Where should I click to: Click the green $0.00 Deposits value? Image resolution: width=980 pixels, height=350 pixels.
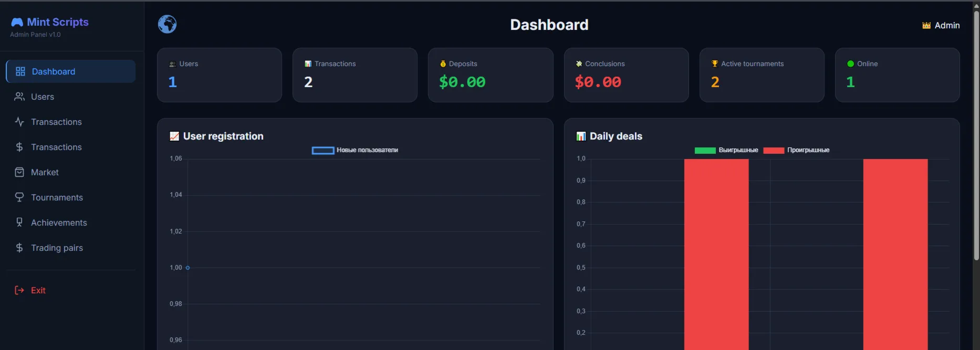(462, 82)
